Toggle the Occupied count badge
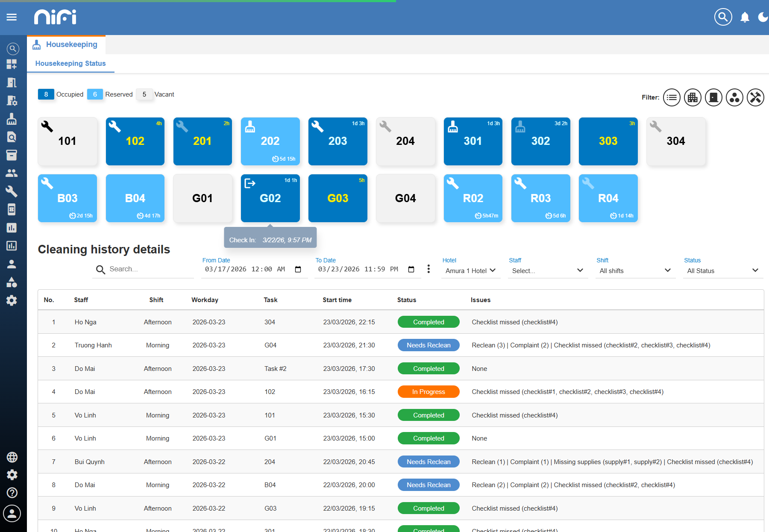 pyautogui.click(x=46, y=94)
